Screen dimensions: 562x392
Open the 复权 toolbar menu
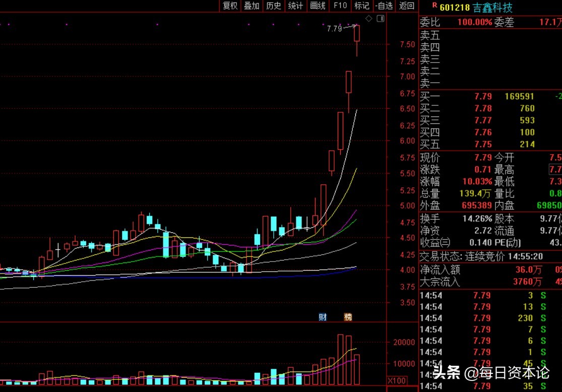pos(230,6)
